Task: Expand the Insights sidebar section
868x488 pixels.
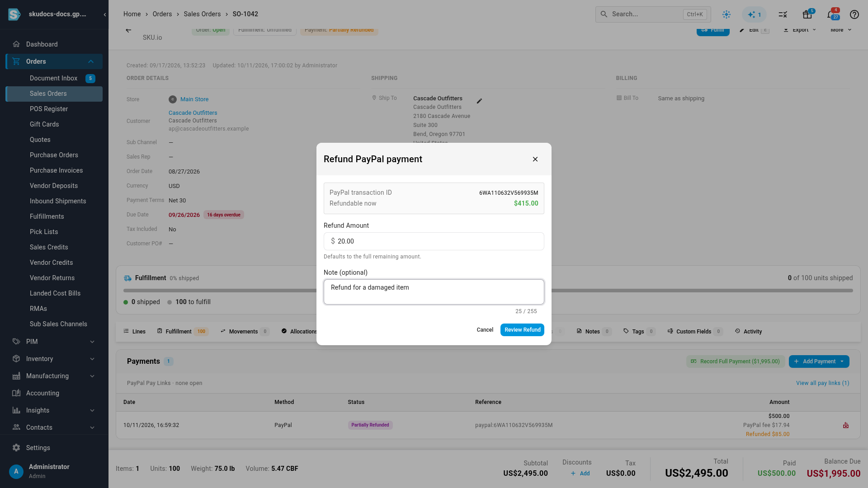Action: pos(92,410)
